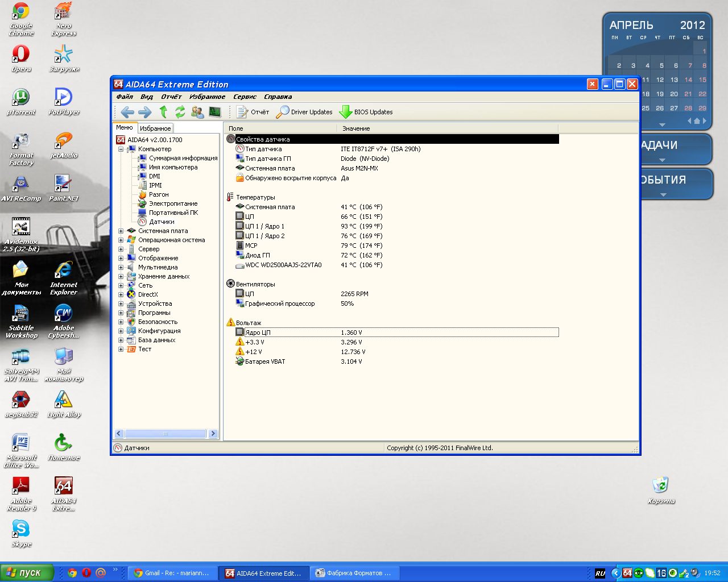
Task: Expand the Сервер tree node
Action: [x=121, y=249]
